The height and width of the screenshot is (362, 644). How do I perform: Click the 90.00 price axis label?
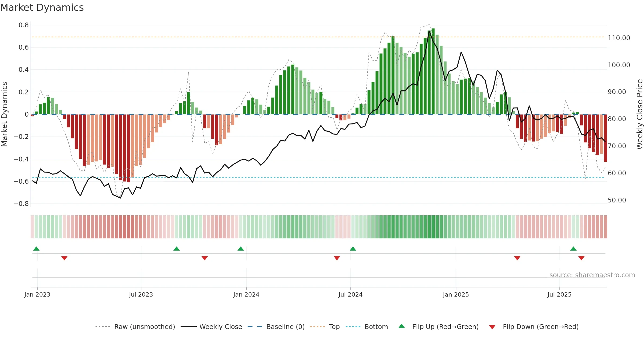click(x=617, y=92)
